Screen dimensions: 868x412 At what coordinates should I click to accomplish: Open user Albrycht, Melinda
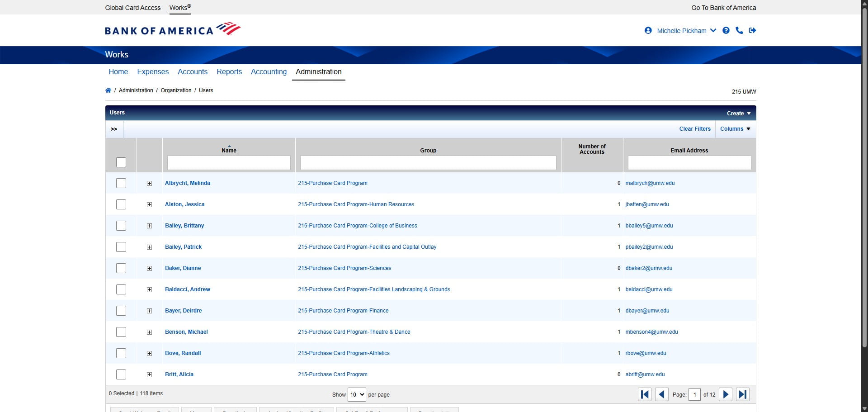coord(188,183)
